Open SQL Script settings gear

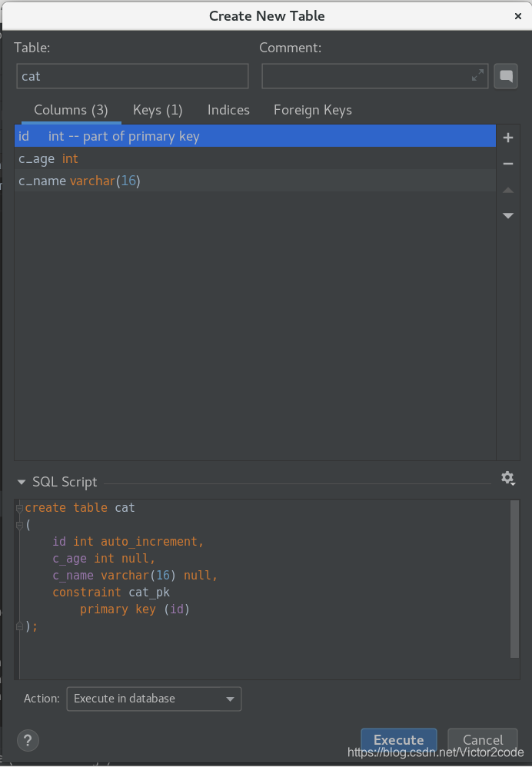pyautogui.click(x=508, y=478)
